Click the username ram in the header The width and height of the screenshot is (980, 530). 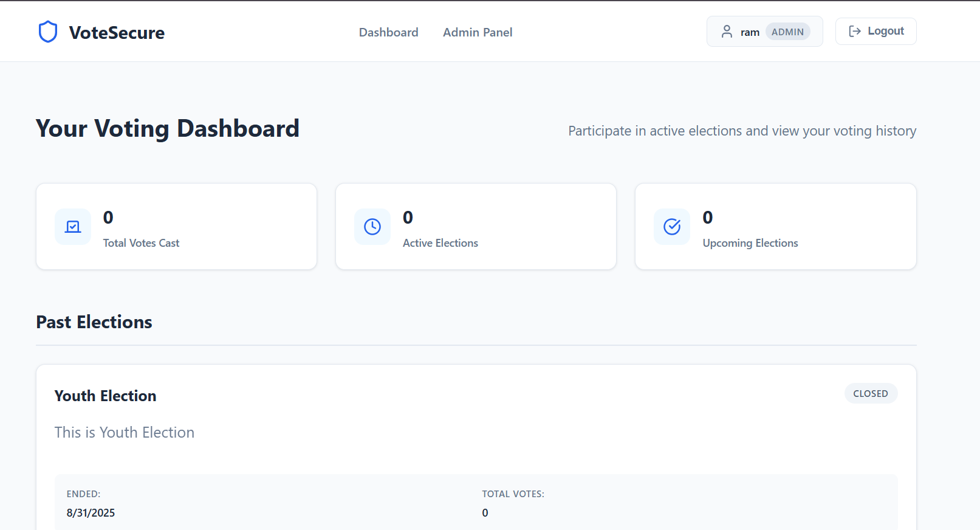(x=750, y=31)
